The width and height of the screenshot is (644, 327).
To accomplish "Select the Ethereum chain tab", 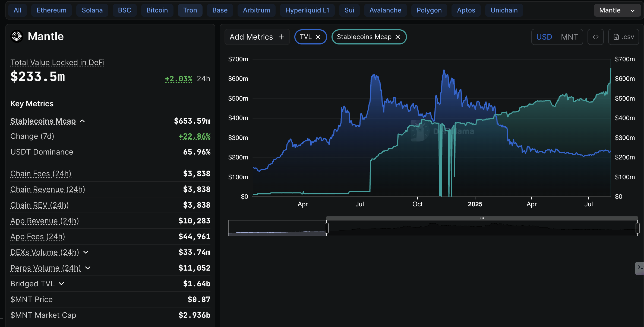I will coord(51,10).
